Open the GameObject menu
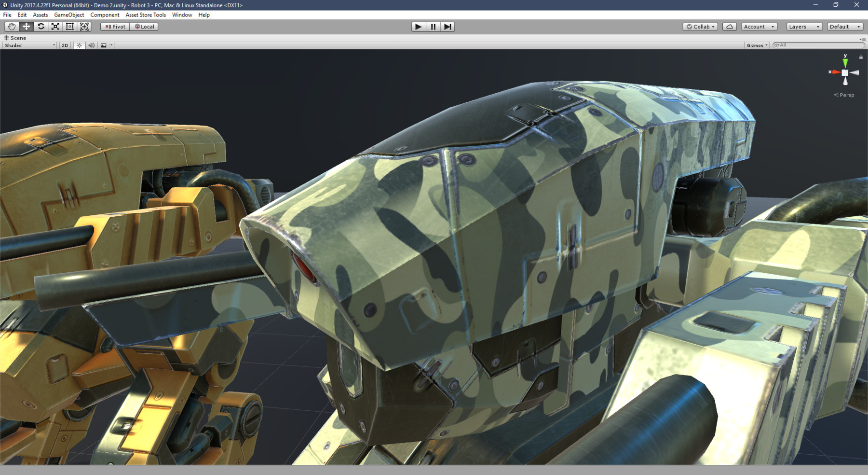Viewport: 868px width, 475px height. pyautogui.click(x=69, y=14)
